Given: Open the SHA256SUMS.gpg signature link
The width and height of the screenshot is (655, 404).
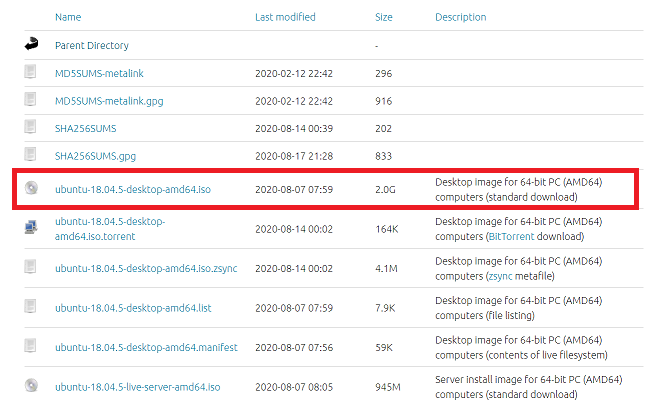Looking at the screenshot, I should click(96, 156).
